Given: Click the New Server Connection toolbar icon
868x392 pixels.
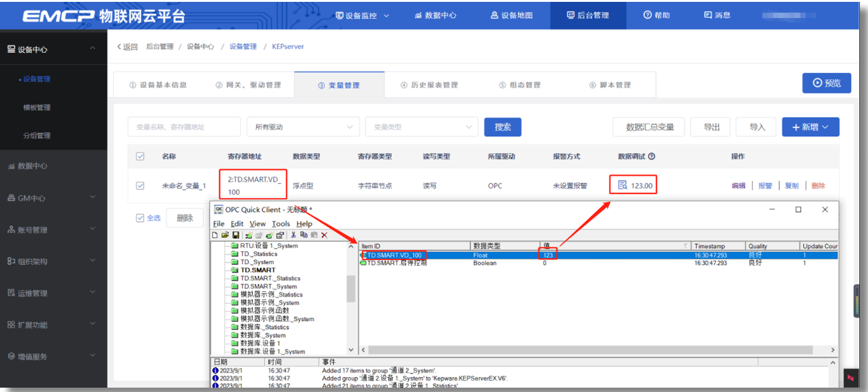Looking at the screenshot, I should point(248,235).
